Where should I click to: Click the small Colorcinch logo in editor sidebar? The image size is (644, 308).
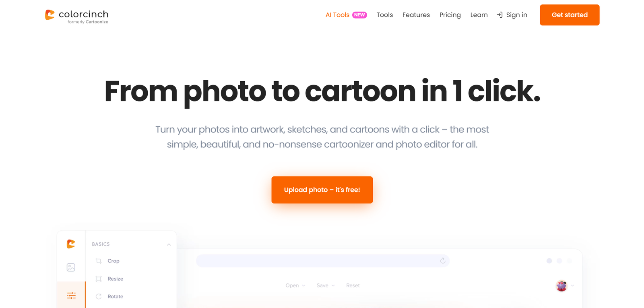(71, 244)
